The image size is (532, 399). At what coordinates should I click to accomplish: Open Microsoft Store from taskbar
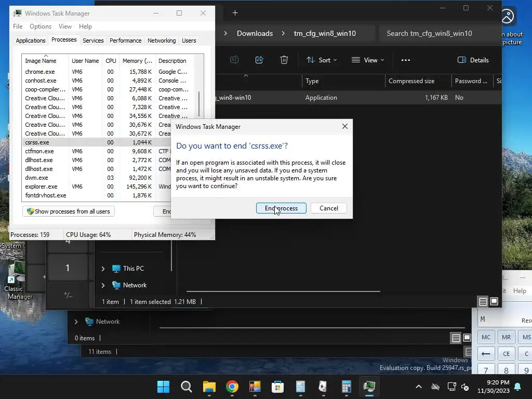277,387
